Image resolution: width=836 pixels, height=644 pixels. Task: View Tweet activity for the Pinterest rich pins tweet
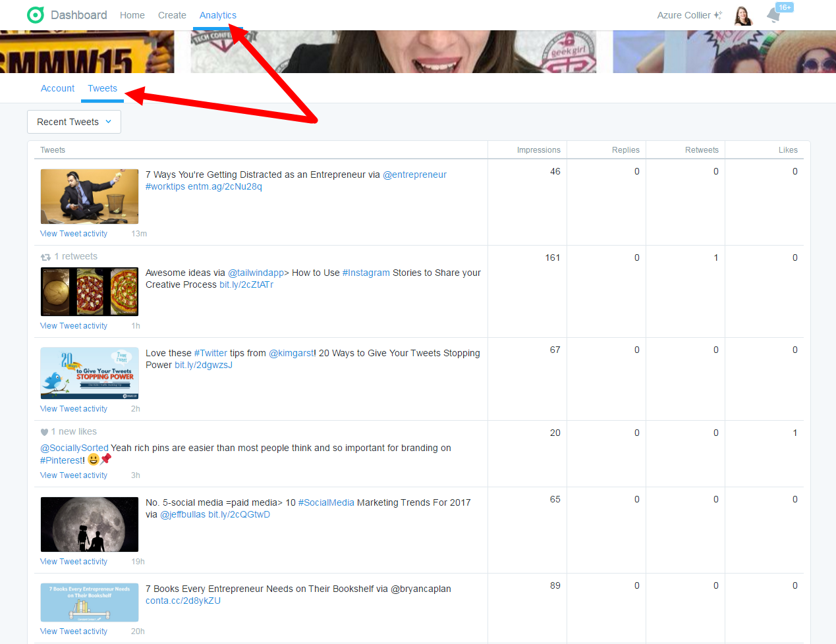(x=74, y=475)
